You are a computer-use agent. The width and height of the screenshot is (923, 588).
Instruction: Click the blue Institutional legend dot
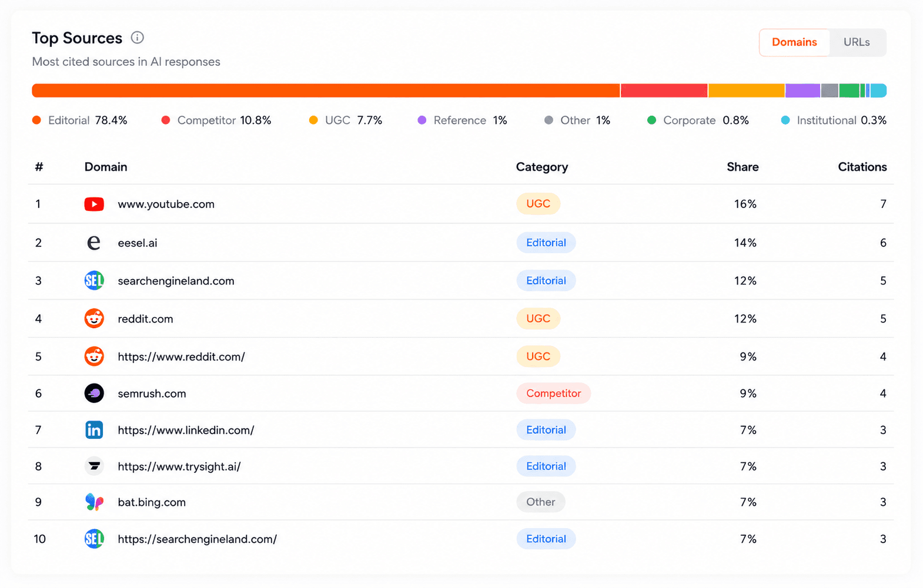click(785, 120)
